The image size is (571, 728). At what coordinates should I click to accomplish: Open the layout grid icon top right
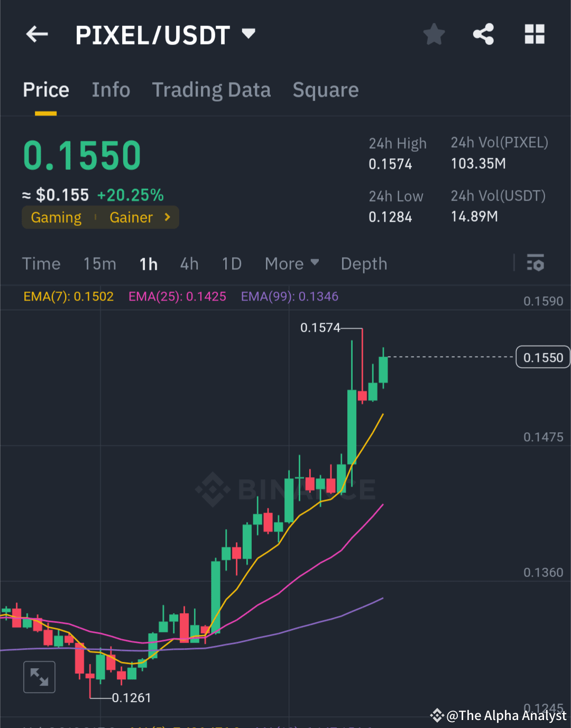coord(534,34)
